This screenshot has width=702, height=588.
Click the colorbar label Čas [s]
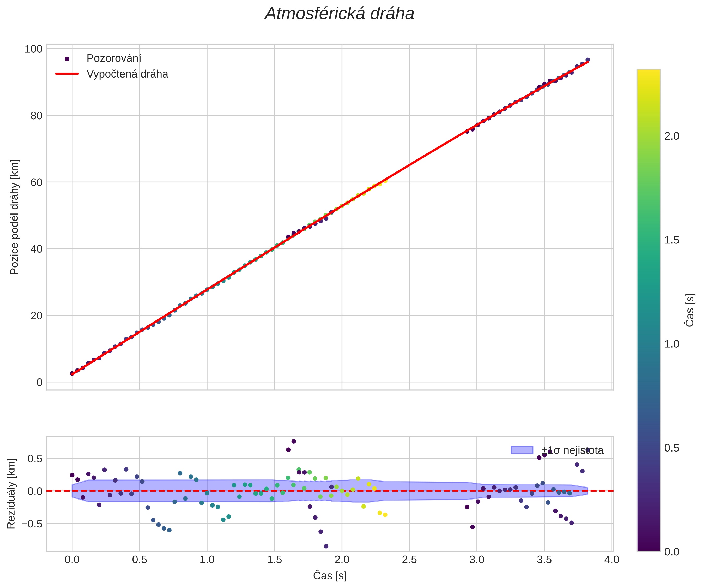pos(690,310)
